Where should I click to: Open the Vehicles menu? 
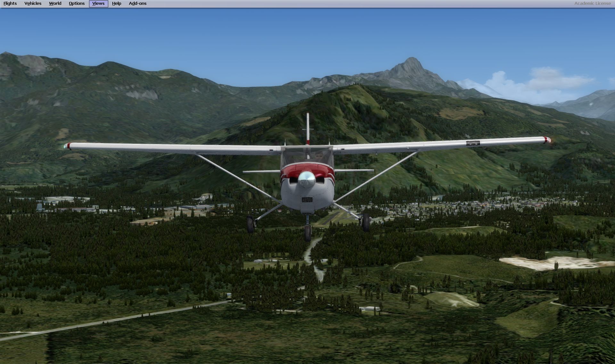point(33,4)
